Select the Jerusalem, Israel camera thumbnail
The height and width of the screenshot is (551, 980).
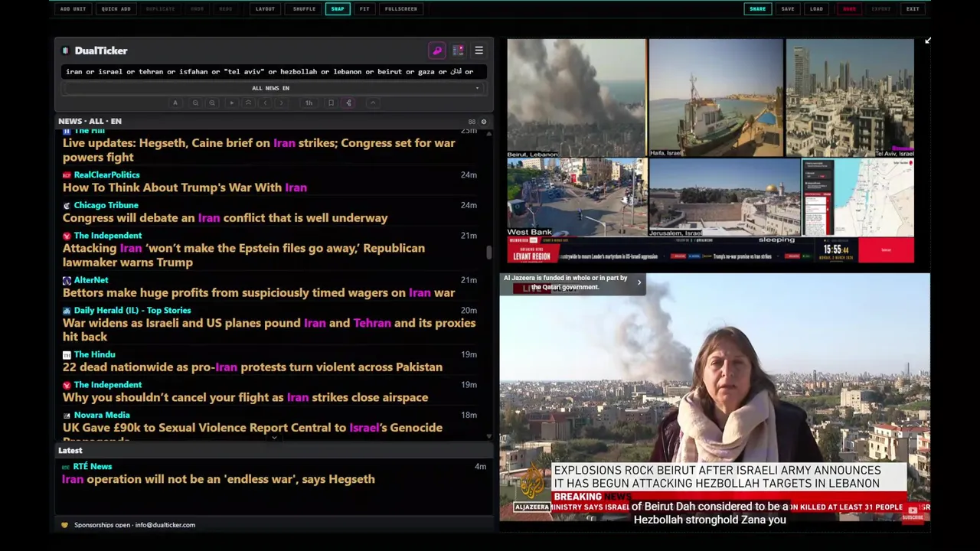pyautogui.click(x=724, y=197)
